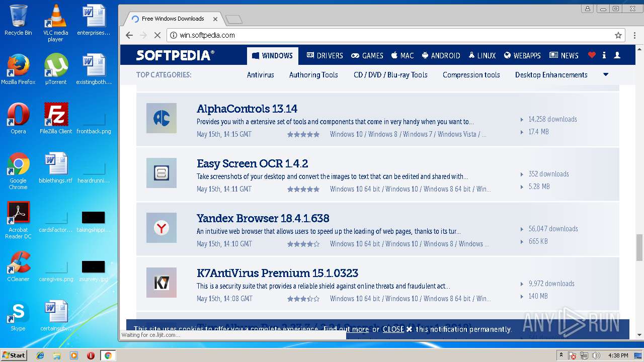
Task: Open FileZilla Client shortcut
Action: [55, 119]
